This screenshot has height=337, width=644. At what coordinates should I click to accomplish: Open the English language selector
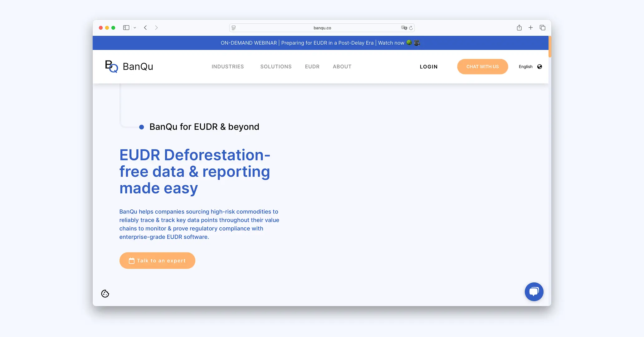525,67
